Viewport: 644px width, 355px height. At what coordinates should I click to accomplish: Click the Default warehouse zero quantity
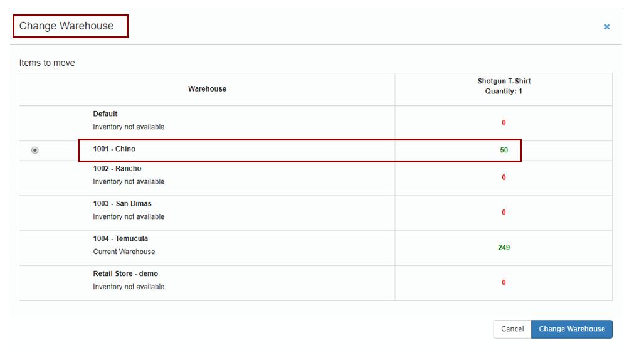504,124
